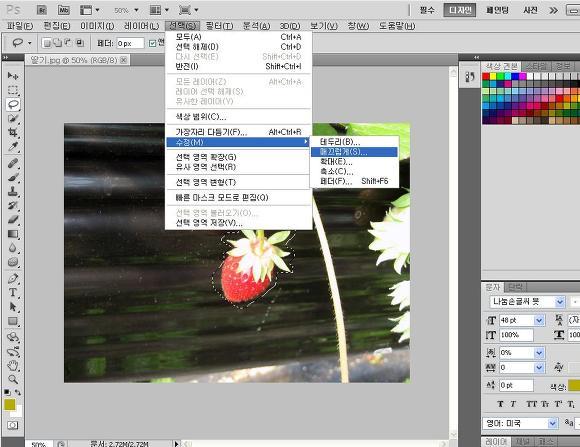Image resolution: width=580 pixels, height=447 pixels.
Task: Select the Move tool
Action: 13,76
